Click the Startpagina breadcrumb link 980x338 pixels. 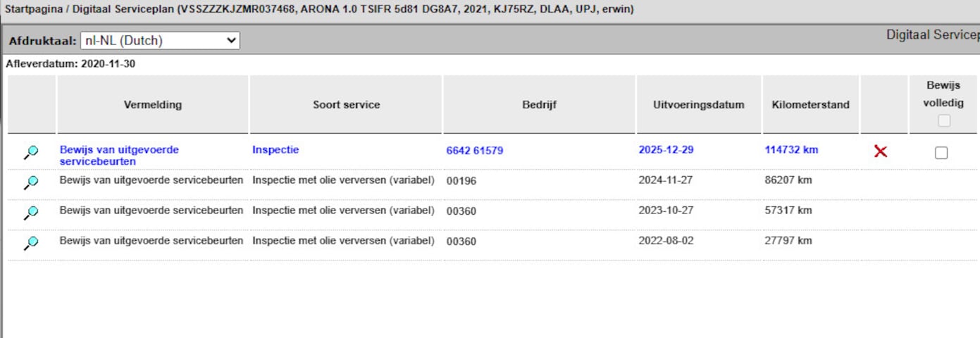pyautogui.click(x=31, y=10)
